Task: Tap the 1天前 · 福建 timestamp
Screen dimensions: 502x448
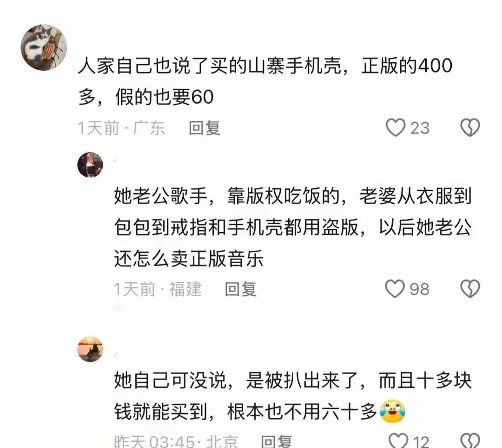Action: 158,289
